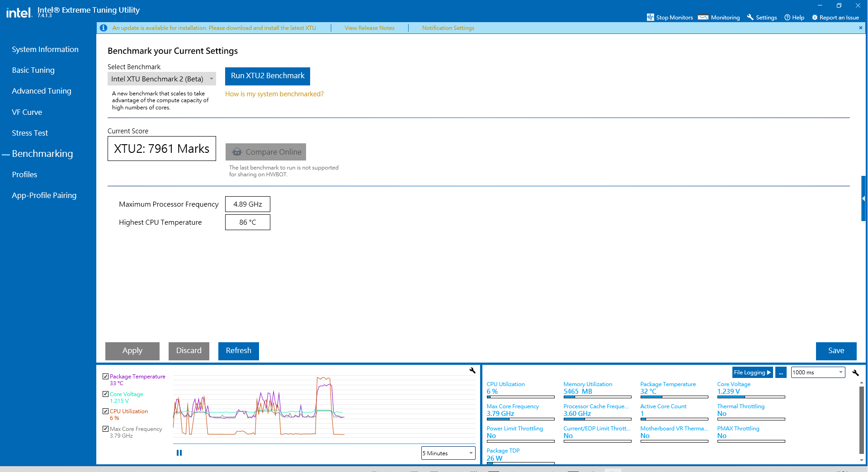This screenshot has width=868, height=472.
Task: Open Notification Settings link
Action: (x=448, y=28)
